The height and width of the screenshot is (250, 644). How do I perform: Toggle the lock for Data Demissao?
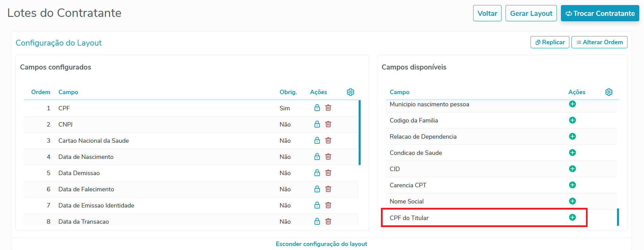317,173
